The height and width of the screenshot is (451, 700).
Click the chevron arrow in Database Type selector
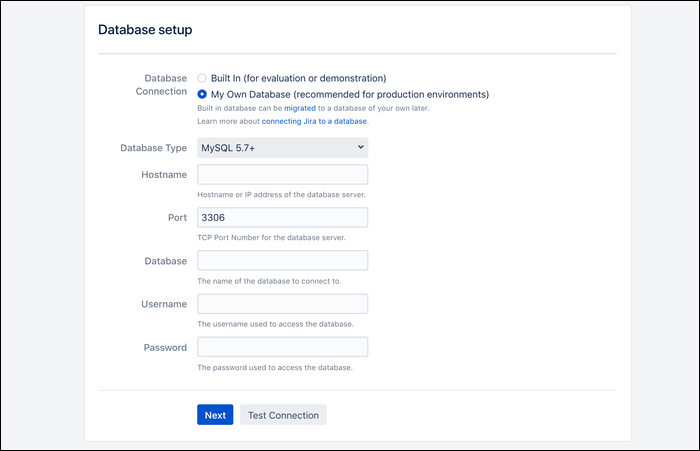coord(360,147)
